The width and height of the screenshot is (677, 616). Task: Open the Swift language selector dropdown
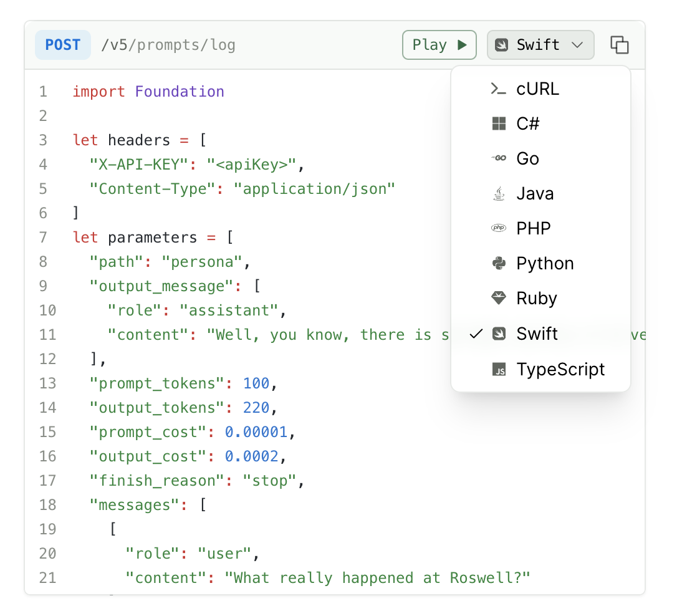(540, 44)
